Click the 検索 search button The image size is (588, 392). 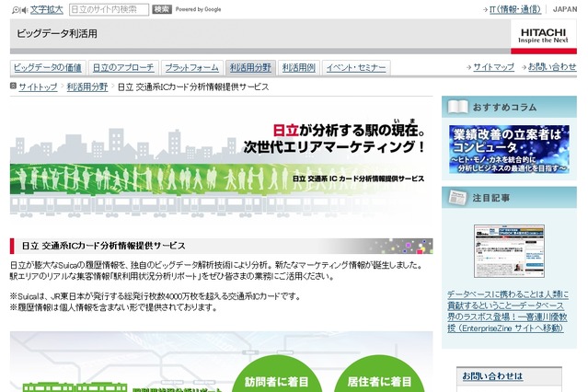coord(162,9)
